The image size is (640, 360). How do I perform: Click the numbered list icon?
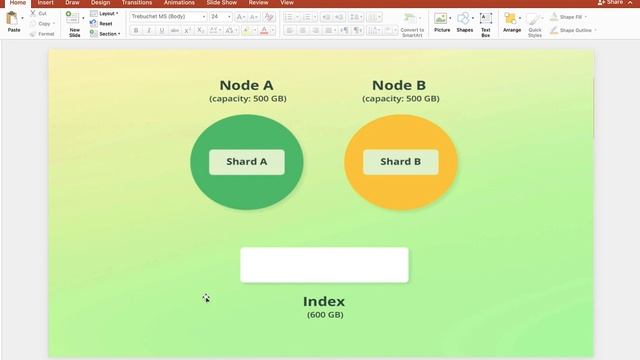pyautogui.click(x=307, y=17)
